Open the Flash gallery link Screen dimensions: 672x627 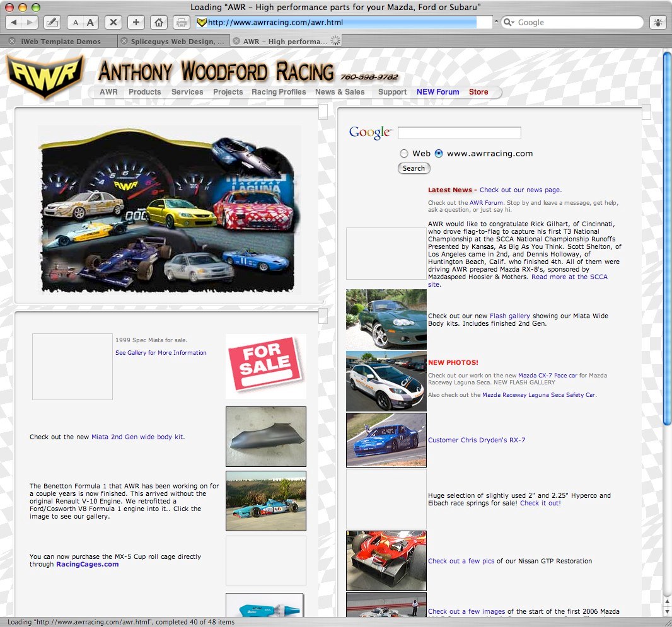[x=509, y=316]
